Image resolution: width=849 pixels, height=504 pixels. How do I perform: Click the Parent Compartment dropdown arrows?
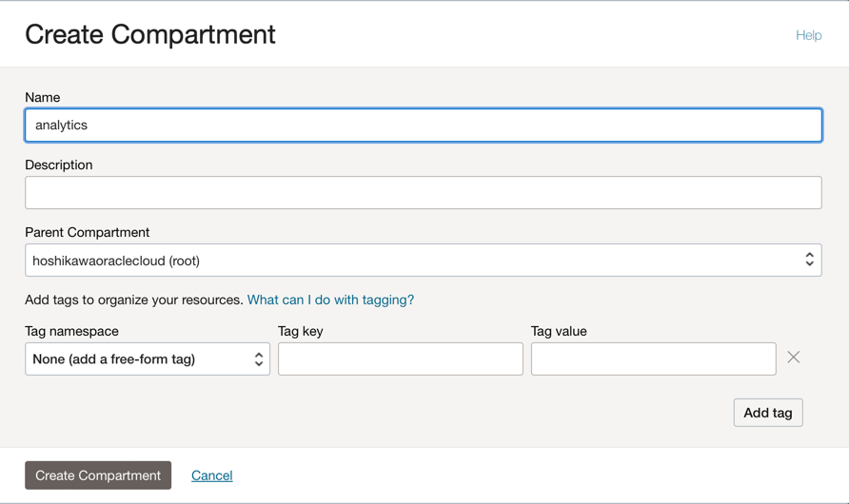coord(809,260)
